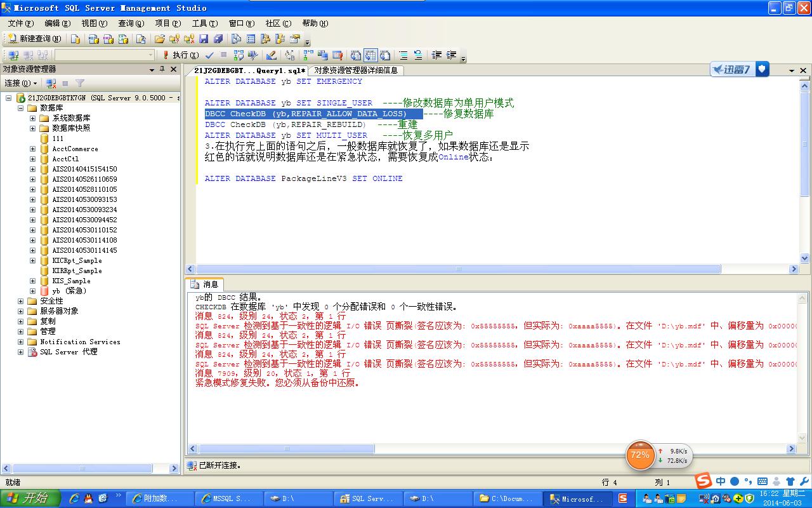Select the AIS20140415154150 database

click(x=84, y=169)
